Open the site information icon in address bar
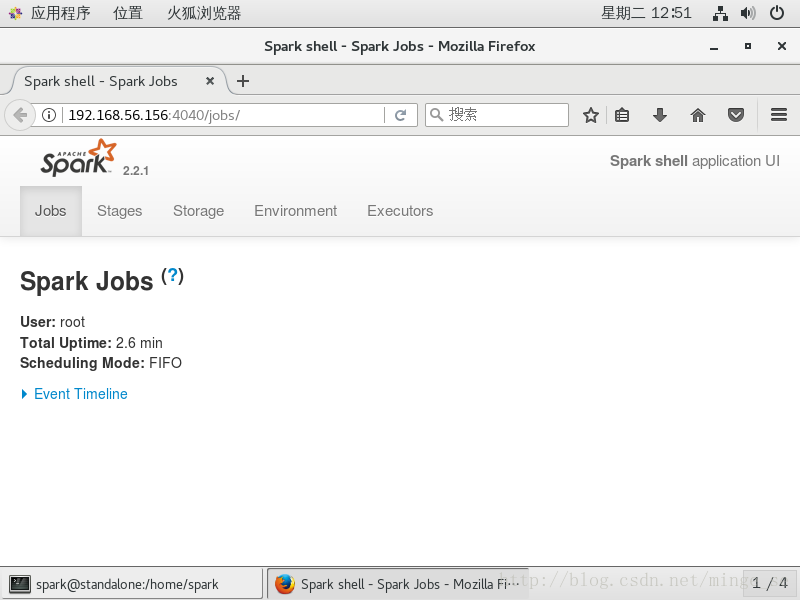800x600 pixels. 49,115
